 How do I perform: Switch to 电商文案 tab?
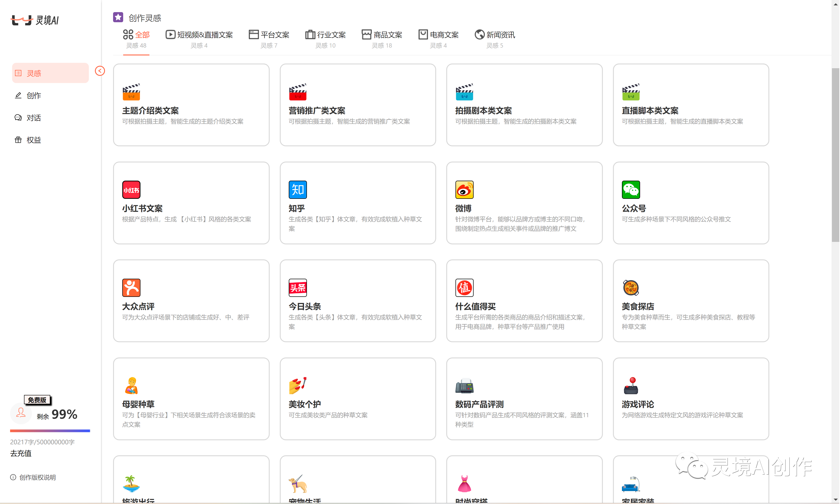tap(438, 40)
